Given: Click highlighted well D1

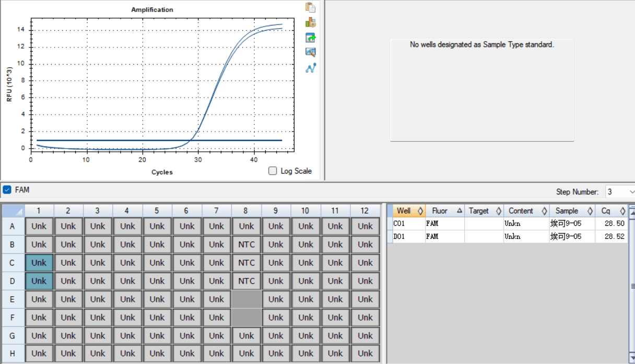Looking at the screenshot, I should pyautogui.click(x=39, y=281).
